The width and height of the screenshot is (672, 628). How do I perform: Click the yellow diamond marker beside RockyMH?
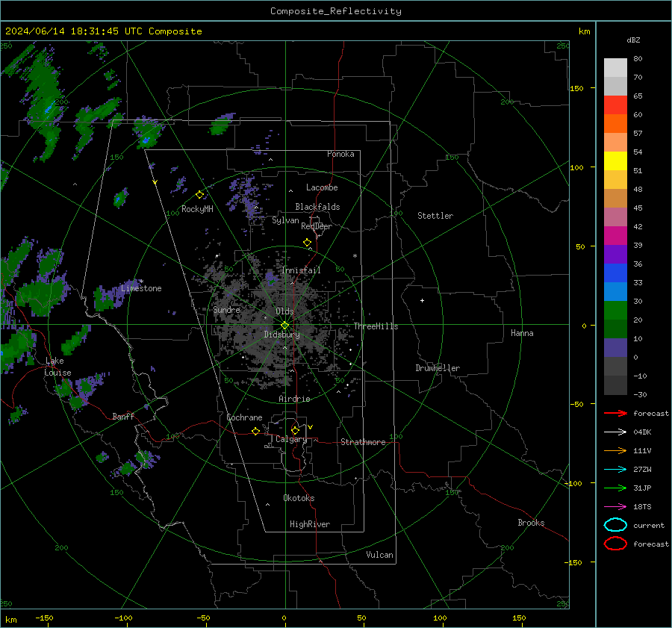tap(199, 195)
